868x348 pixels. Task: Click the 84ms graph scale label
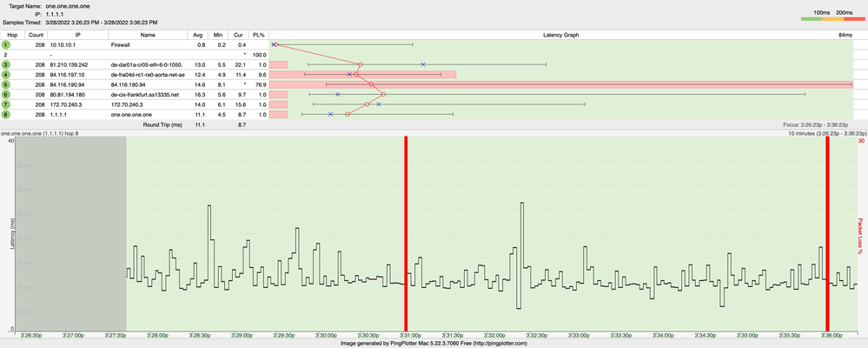[x=846, y=35]
